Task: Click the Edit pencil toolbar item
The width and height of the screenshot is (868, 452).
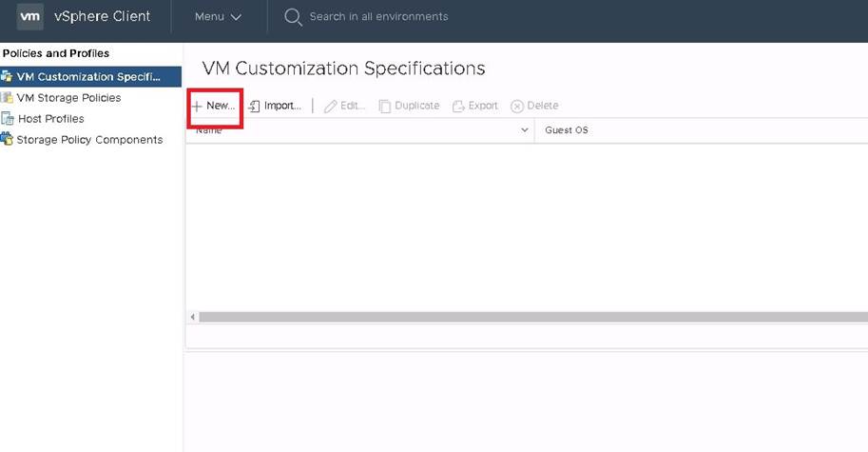Action: pyautogui.click(x=345, y=106)
